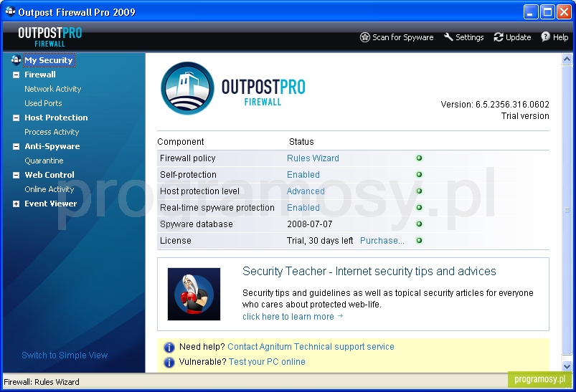Switch to Simple View
This screenshot has width=576, height=392.
[65, 355]
